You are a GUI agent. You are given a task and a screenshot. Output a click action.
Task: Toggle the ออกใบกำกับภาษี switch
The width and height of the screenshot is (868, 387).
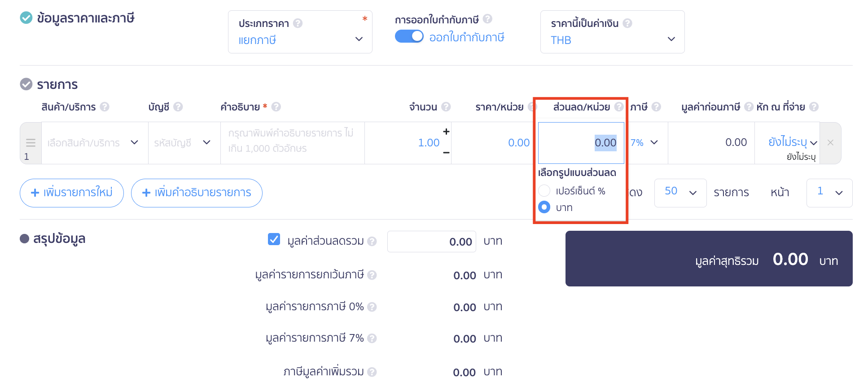point(409,36)
